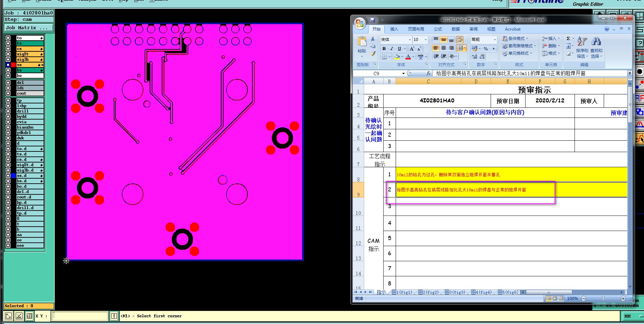The height and width of the screenshot is (324, 644).
Task: Click the Excel Office button
Action: 360,23
